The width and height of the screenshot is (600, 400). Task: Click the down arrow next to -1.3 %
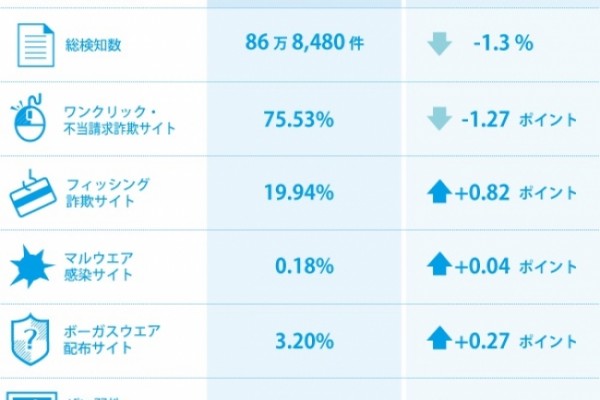(439, 44)
